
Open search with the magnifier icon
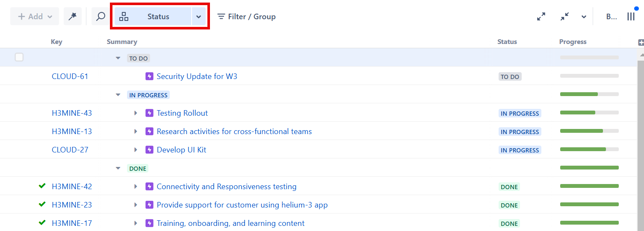pyautogui.click(x=100, y=17)
